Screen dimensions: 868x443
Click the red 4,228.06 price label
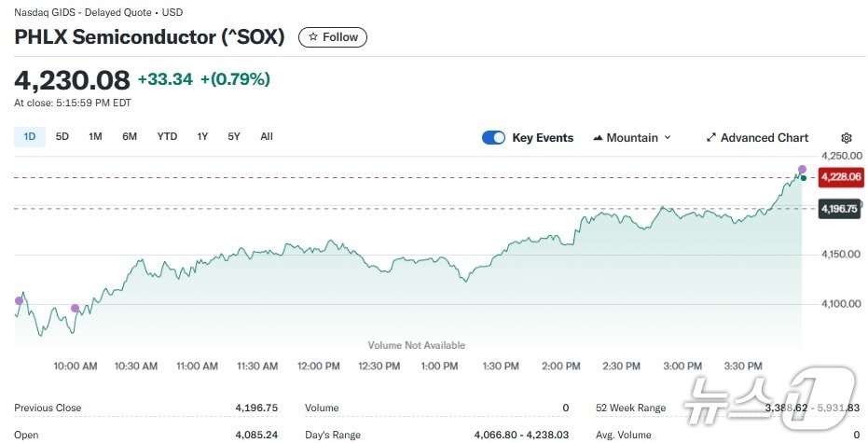pyautogui.click(x=840, y=176)
